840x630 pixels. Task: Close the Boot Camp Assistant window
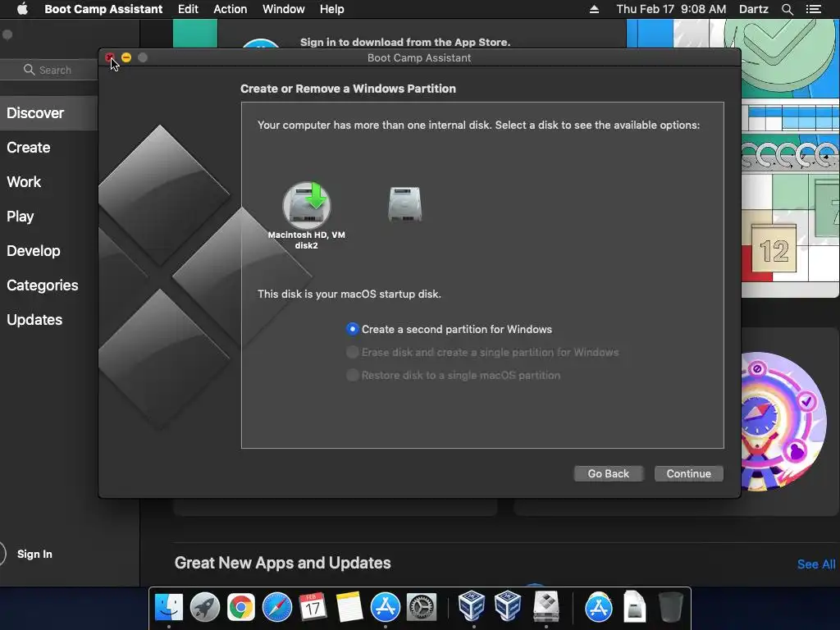point(110,57)
